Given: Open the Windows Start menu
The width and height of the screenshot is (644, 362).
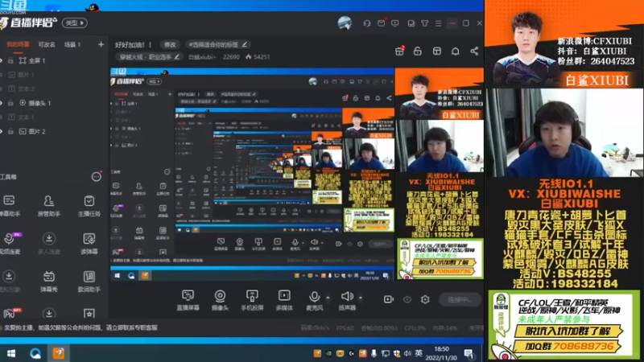Looking at the screenshot, I should click(x=11, y=353).
